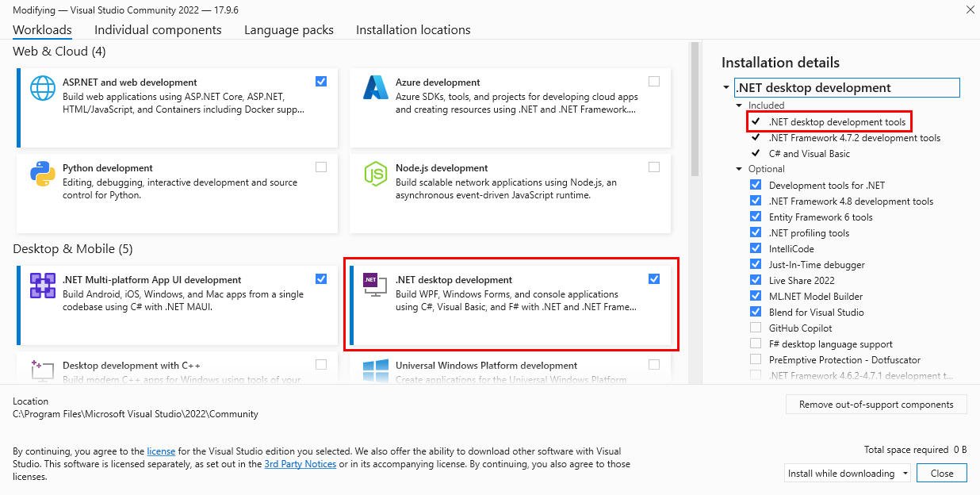
Task: Uncheck PreEmptive Protection - Dotfuscator
Action: (x=756, y=359)
